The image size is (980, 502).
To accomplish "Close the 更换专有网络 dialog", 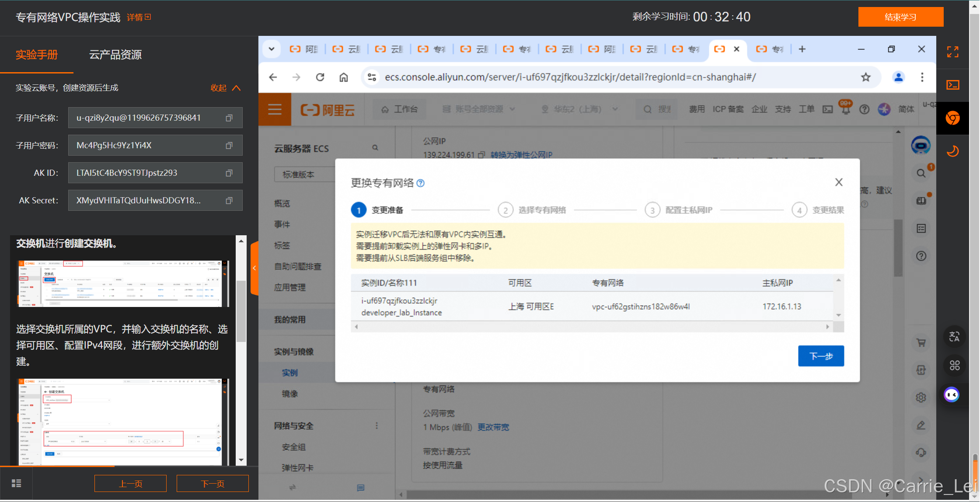I will point(838,182).
